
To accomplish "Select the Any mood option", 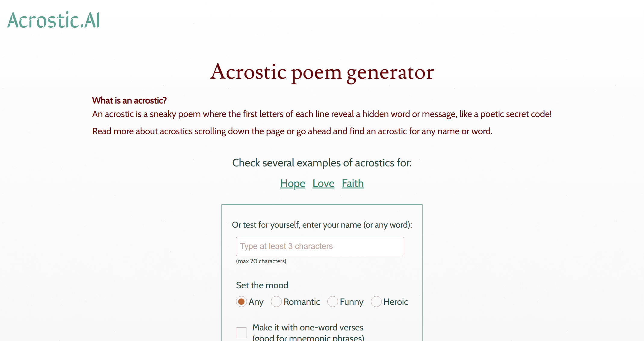I will point(241,302).
